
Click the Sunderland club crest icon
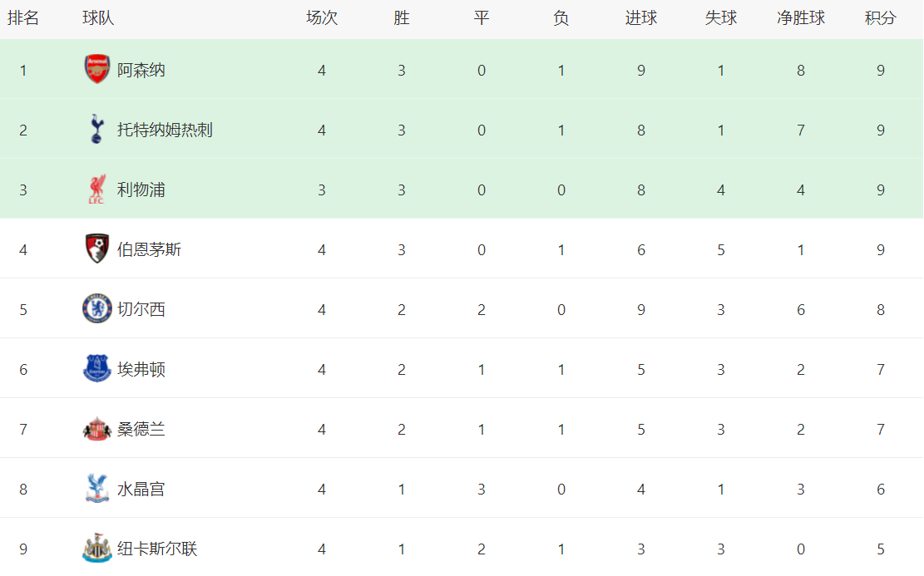97,429
